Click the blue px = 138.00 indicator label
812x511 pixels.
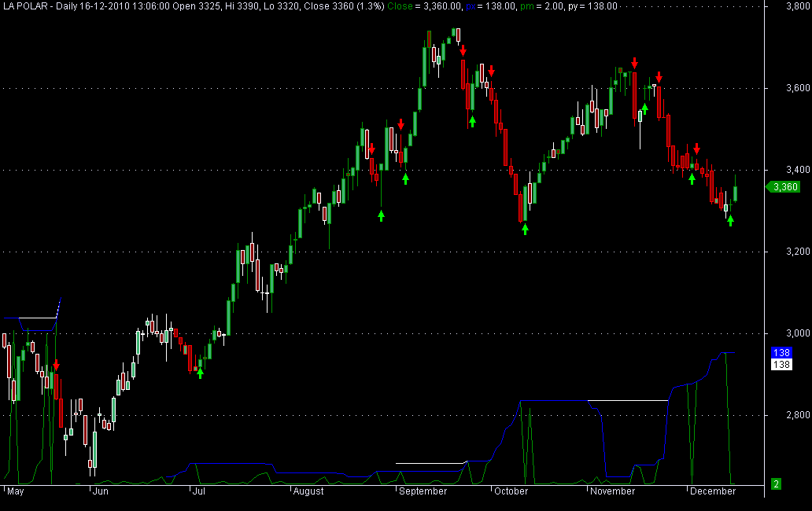tap(491, 6)
